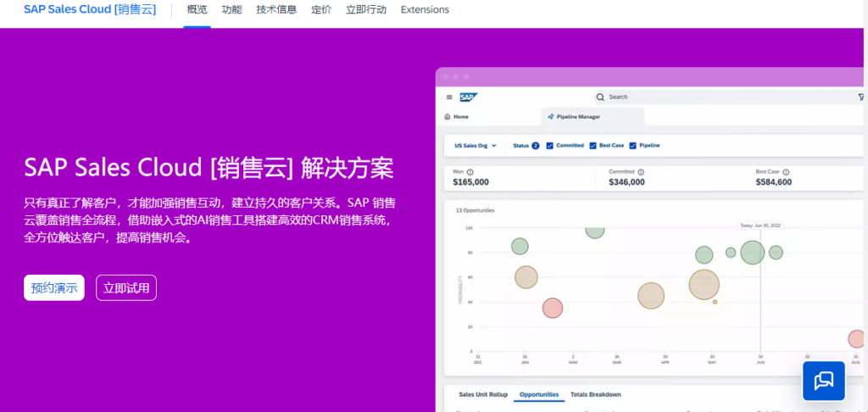Toggle the Committed status checkbox

549,146
